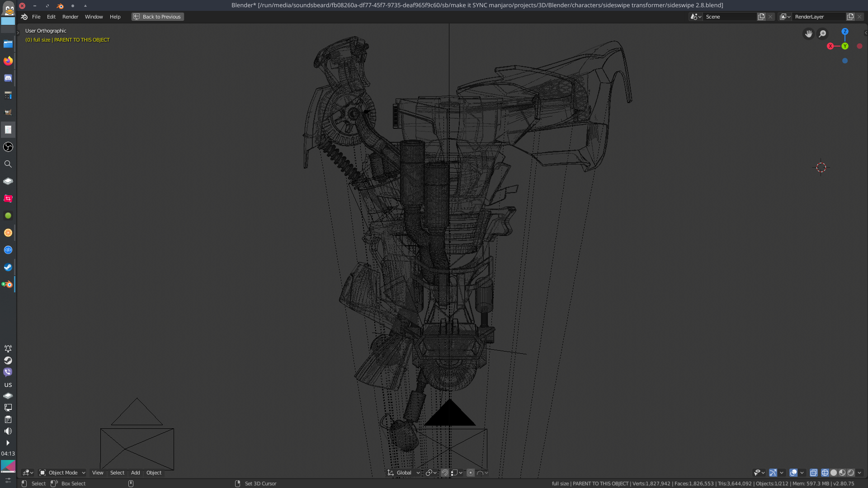Screen dimensions: 868x488
Task: Switch to LookDev shading
Action: click(842, 473)
